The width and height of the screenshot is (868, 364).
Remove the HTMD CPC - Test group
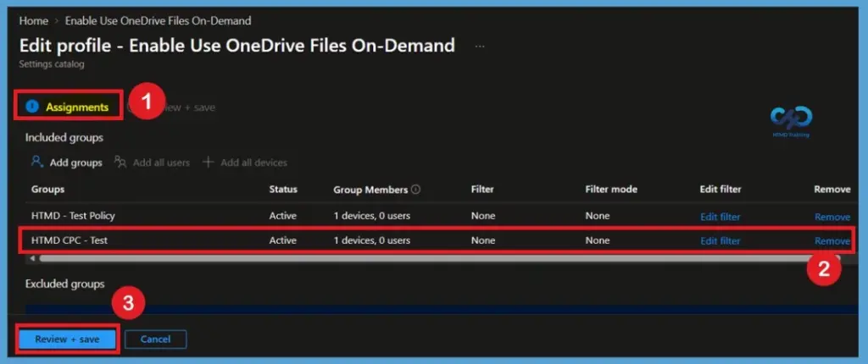(x=832, y=240)
